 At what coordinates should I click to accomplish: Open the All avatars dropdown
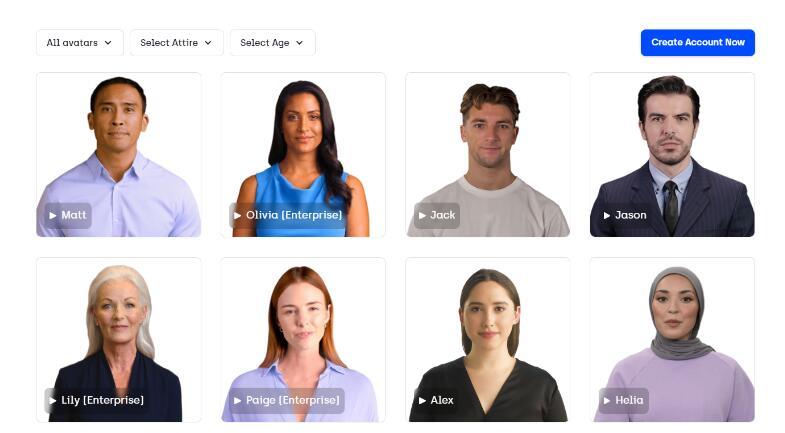click(x=80, y=43)
